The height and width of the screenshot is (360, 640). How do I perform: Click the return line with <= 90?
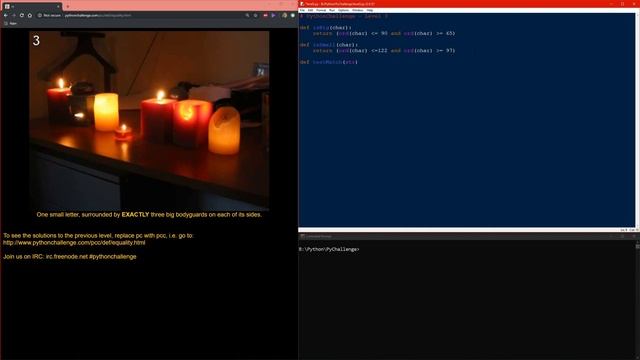coord(384,33)
